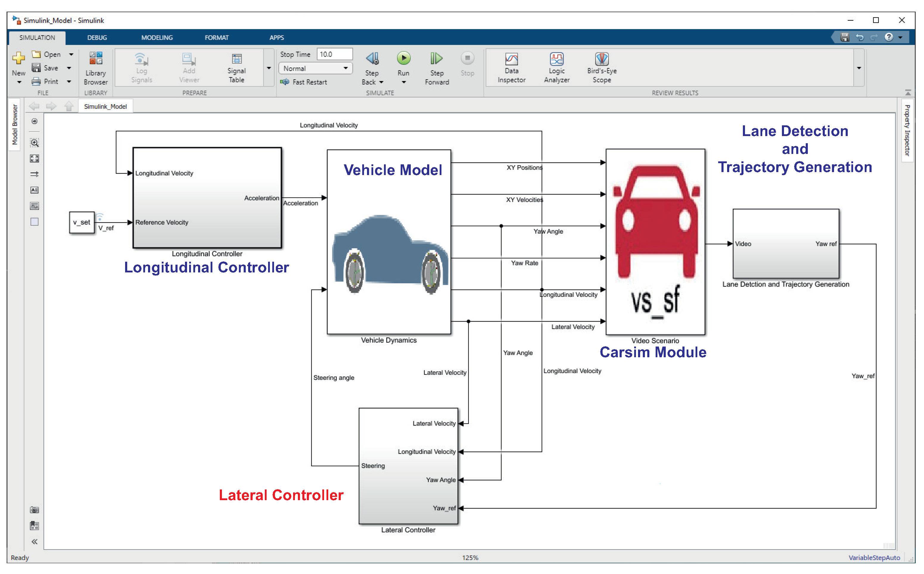Switch to the DEBUG tab
The height and width of the screenshot is (574, 924).
pos(97,38)
